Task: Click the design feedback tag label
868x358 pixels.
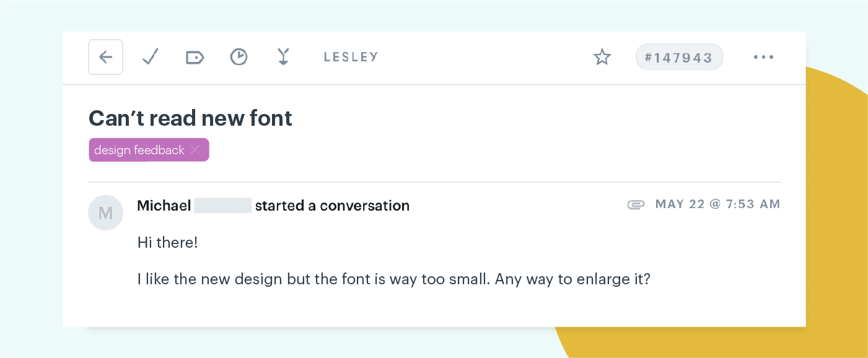Action: (x=139, y=149)
